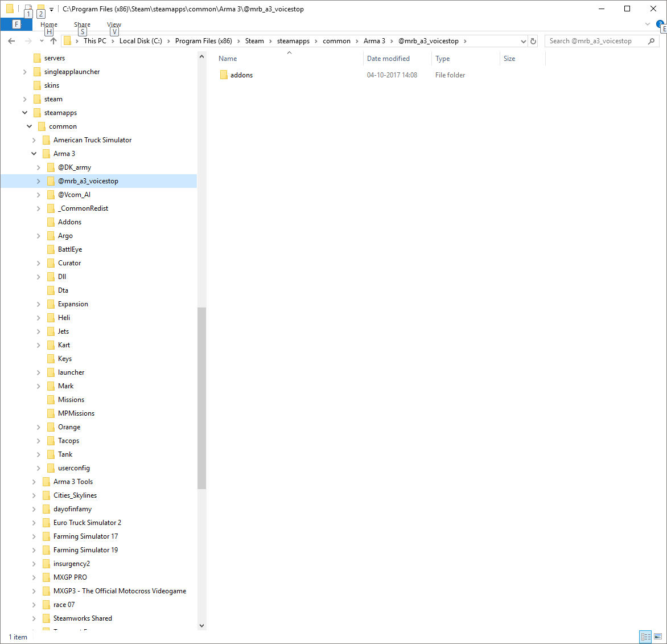667x644 pixels.
Task: Select BattlEye folder in tree
Action: (70, 249)
